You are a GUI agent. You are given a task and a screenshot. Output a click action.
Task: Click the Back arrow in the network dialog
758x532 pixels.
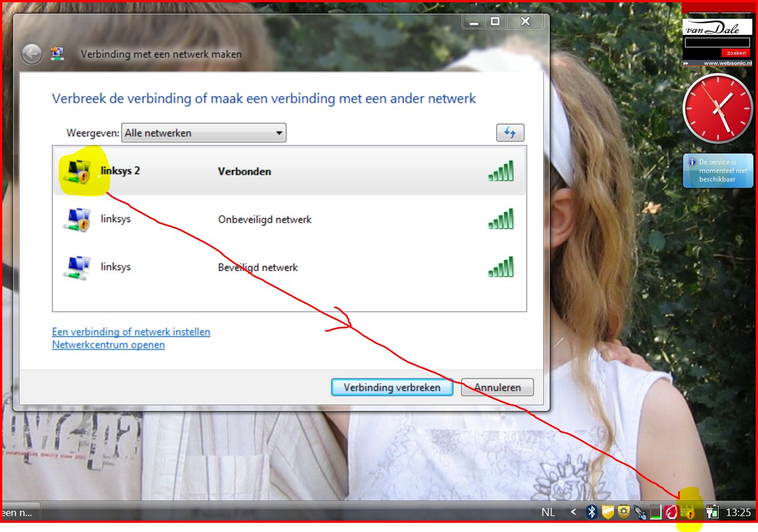pos(32,54)
